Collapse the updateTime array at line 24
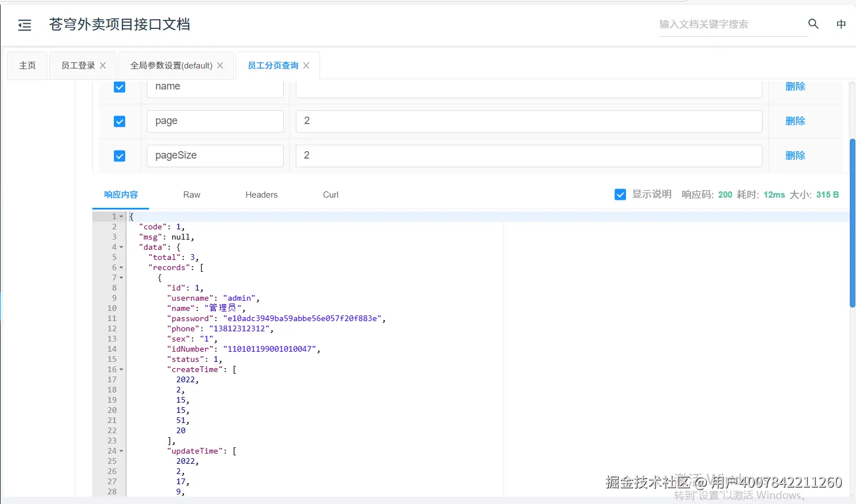 [x=121, y=451]
